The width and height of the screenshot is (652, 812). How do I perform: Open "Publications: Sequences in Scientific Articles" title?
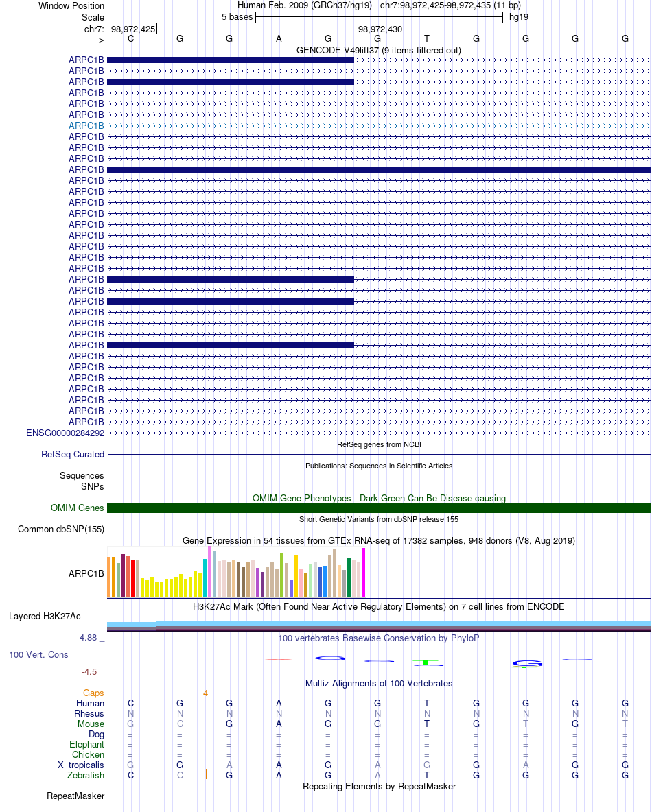coord(379,466)
